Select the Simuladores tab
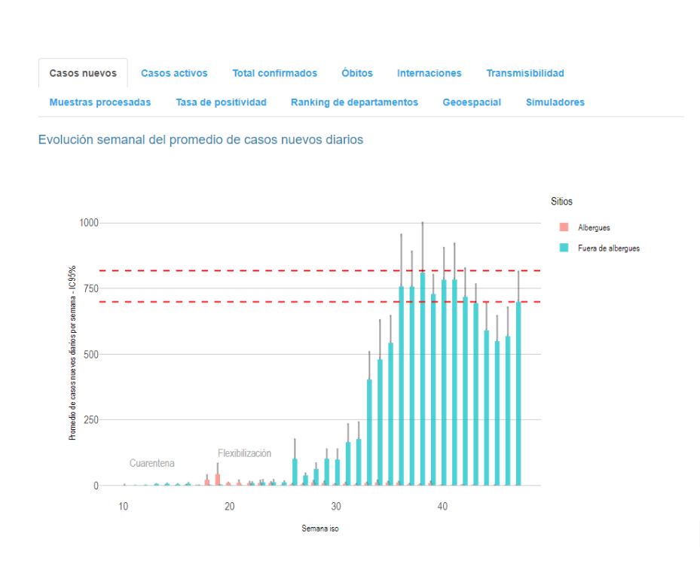Viewport: 700px width, 588px height. [555, 102]
